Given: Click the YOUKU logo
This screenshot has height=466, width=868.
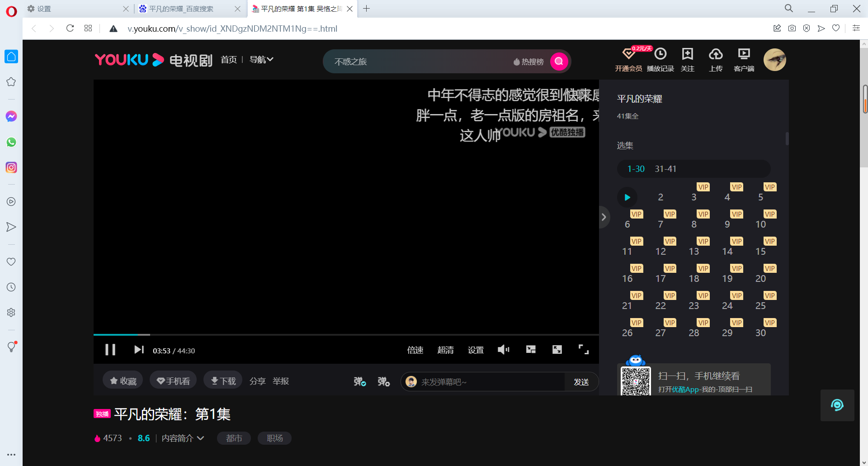Looking at the screenshot, I should coord(129,60).
